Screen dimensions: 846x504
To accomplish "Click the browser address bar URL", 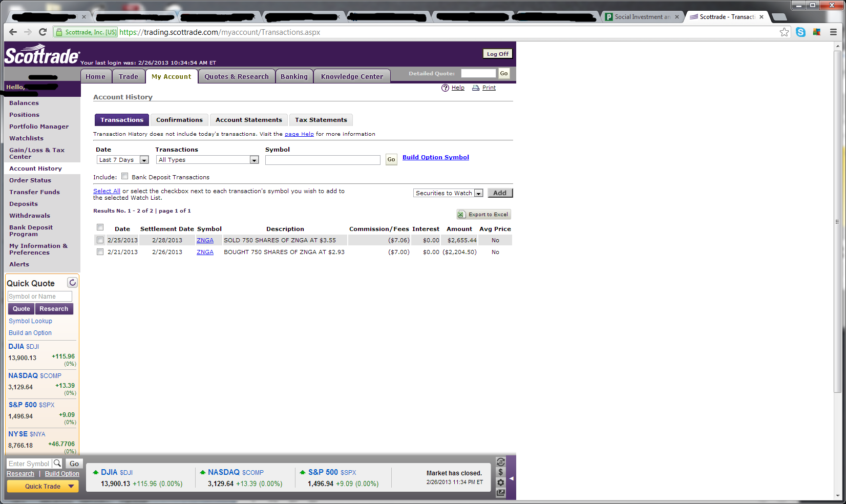I will coord(220,32).
